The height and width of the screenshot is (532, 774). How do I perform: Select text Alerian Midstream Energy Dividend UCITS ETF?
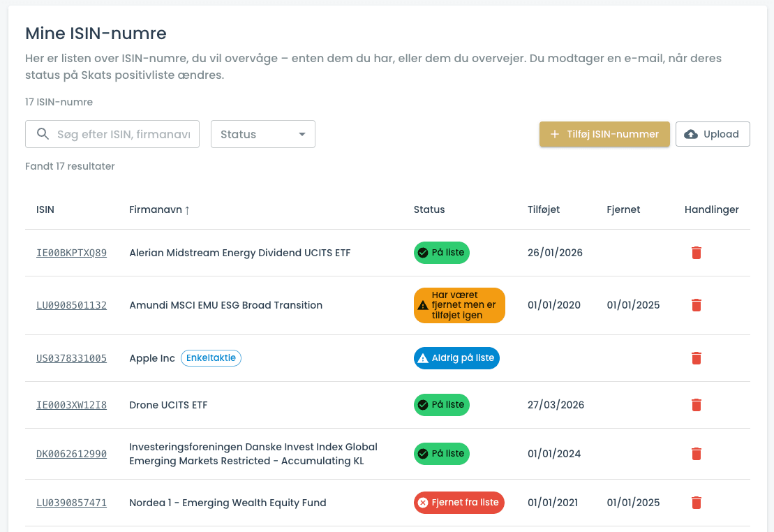[x=240, y=253]
